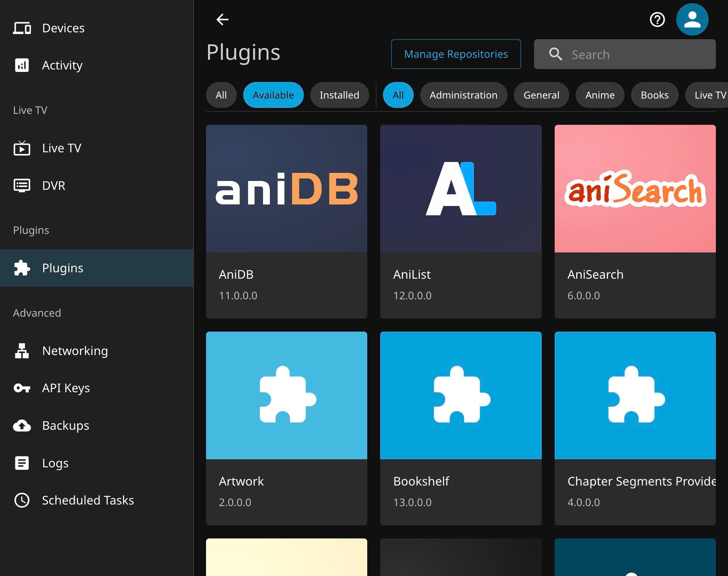
Task: Open the AniList plugin thumbnail
Action: [461, 189]
